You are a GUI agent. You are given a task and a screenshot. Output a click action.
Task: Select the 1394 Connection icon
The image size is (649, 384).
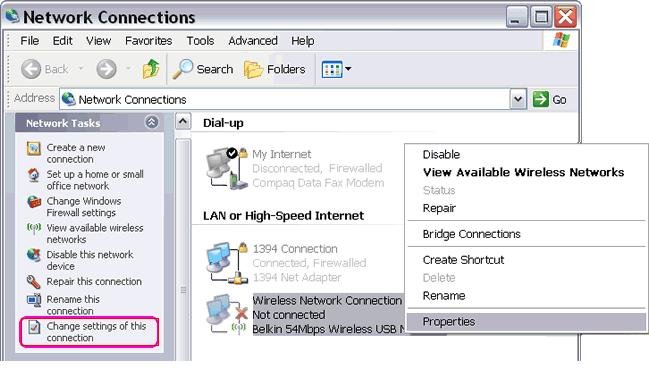coord(227,263)
